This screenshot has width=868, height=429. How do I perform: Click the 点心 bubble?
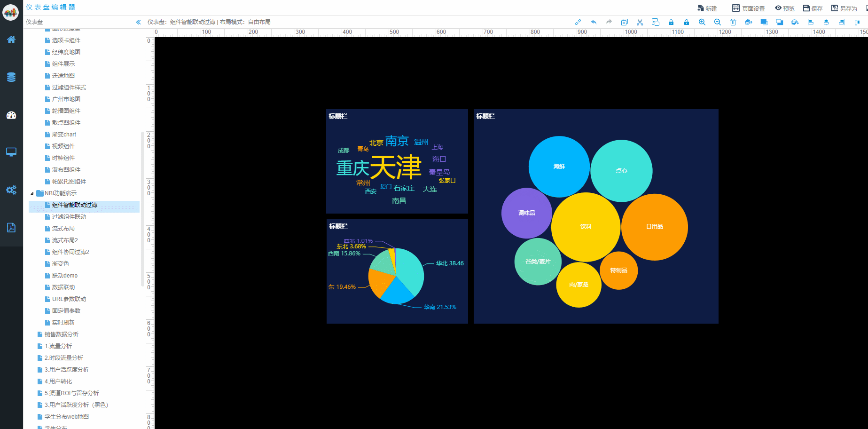click(621, 171)
